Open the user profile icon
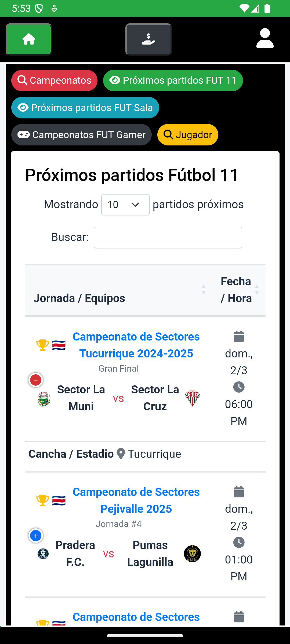 (265, 38)
